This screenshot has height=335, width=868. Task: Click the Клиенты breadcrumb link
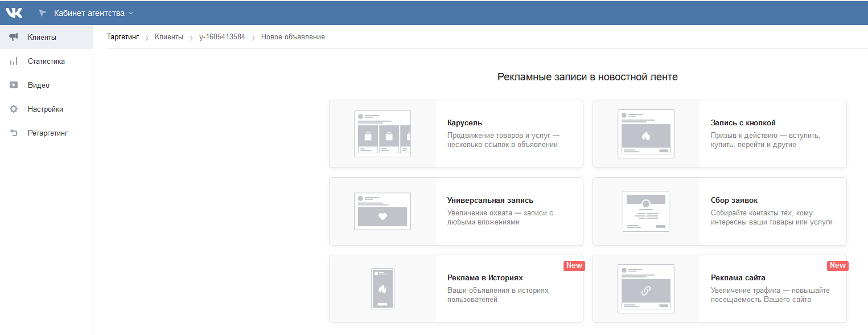coord(169,37)
